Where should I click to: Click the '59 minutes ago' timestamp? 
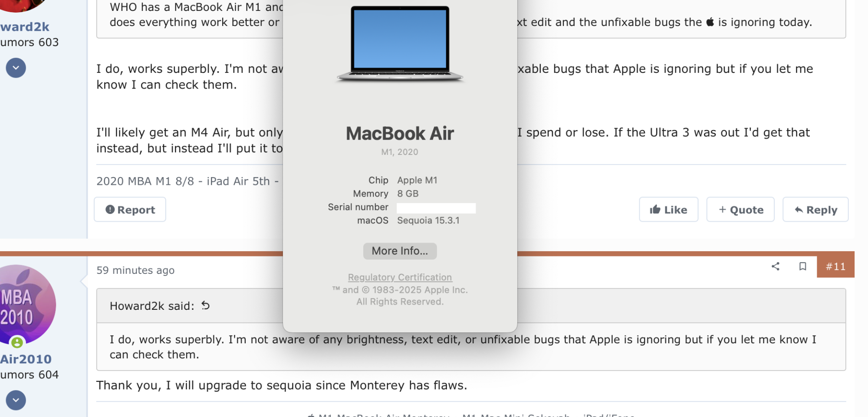click(x=135, y=270)
